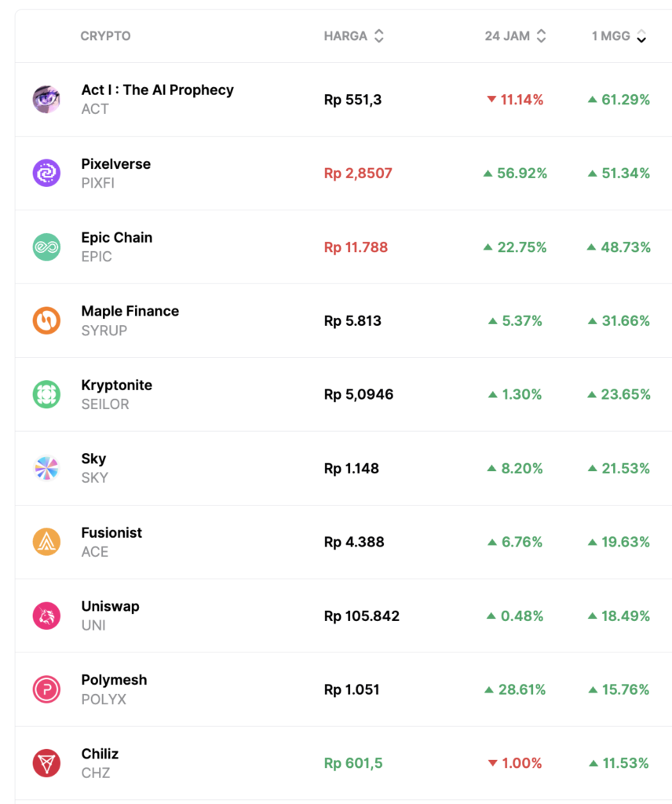The image size is (672, 804).
Task: Click the Act I AI Prophecy coin icon
Action: point(46,100)
